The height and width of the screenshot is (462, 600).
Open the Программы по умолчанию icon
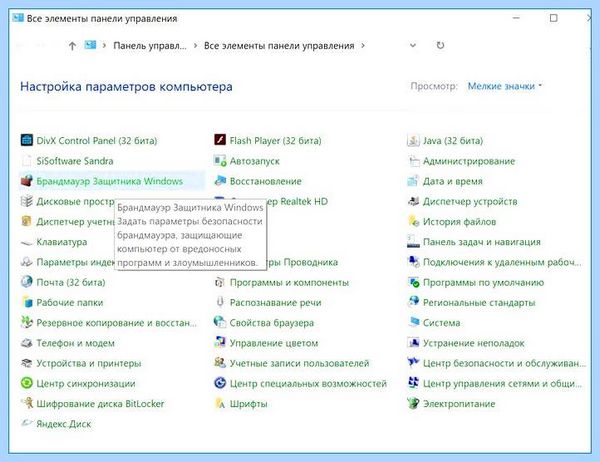click(x=413, y=282)
